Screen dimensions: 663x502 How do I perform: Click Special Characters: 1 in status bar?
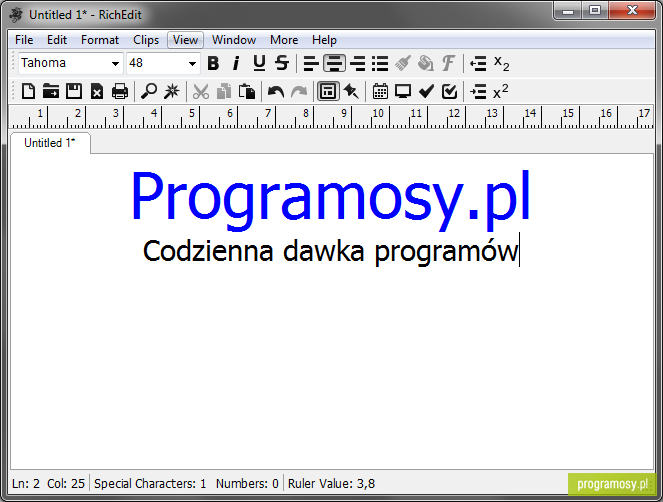click(x=150, y=483)
